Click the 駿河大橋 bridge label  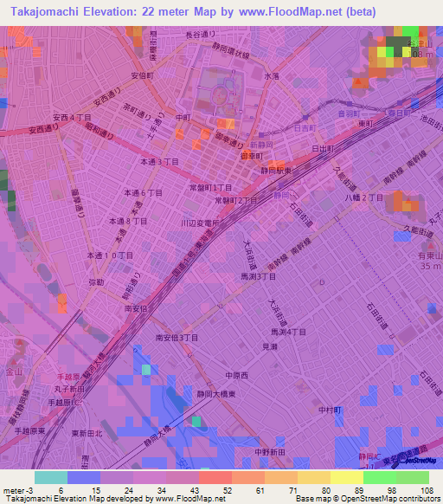tap(93, 365)
